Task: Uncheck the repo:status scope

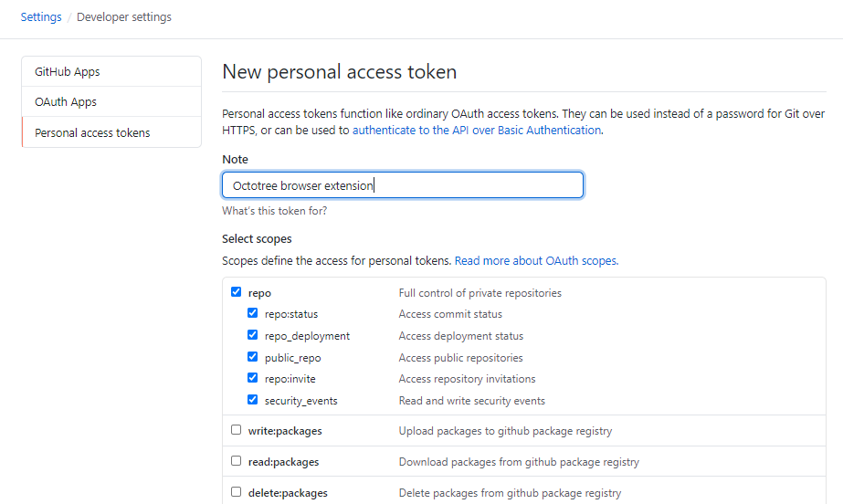Action: pyautogui.click(x=252, y=312)
